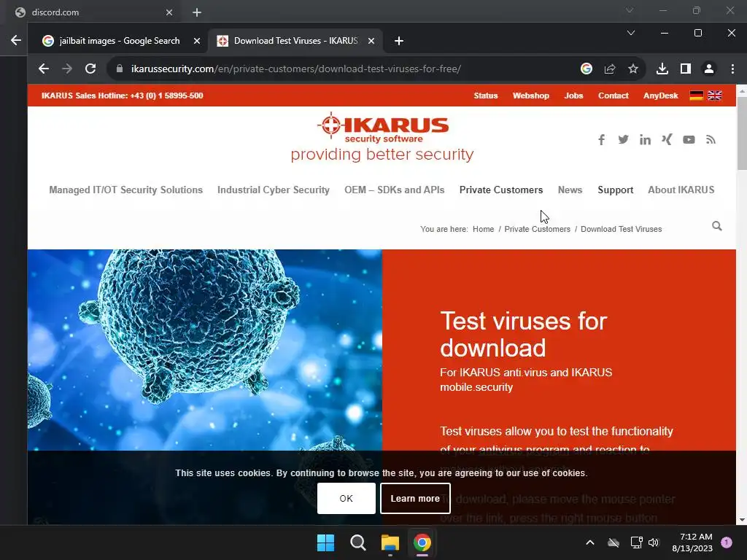Image resolution: width=747 pixels, height=560 pixels.
Task: Open tab search chevron in Chrome
Action: 631,33
